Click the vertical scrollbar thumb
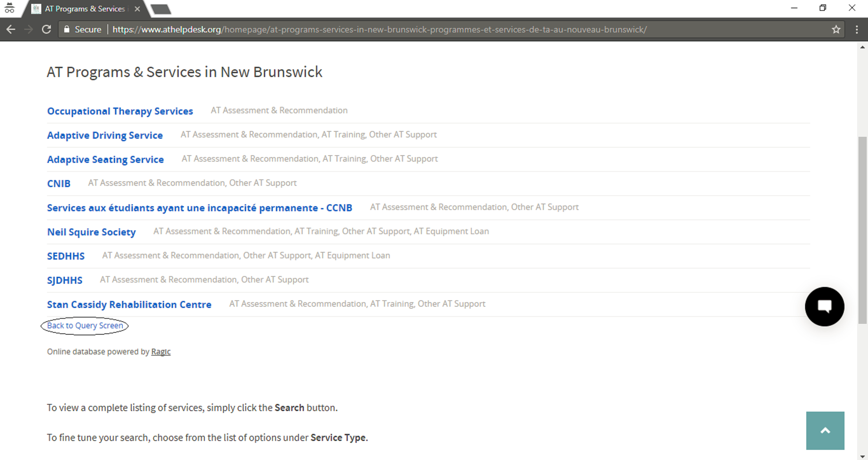 coord(862,230)
